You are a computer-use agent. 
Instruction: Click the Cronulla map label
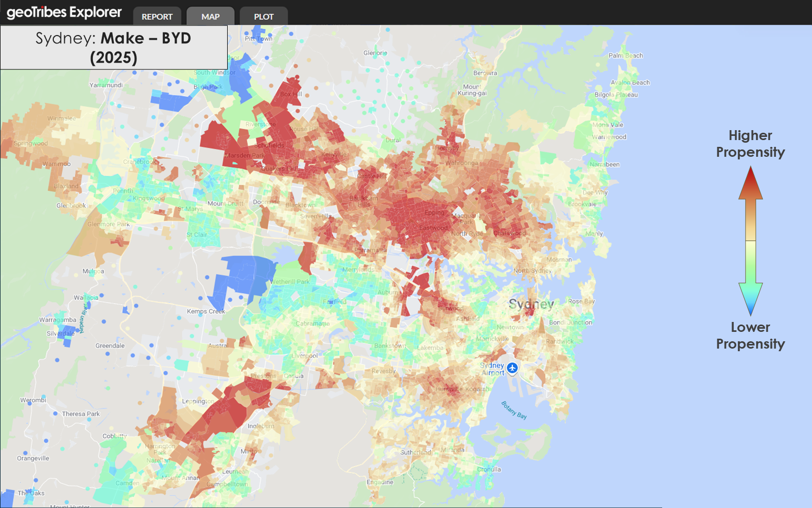click(489, 469)
